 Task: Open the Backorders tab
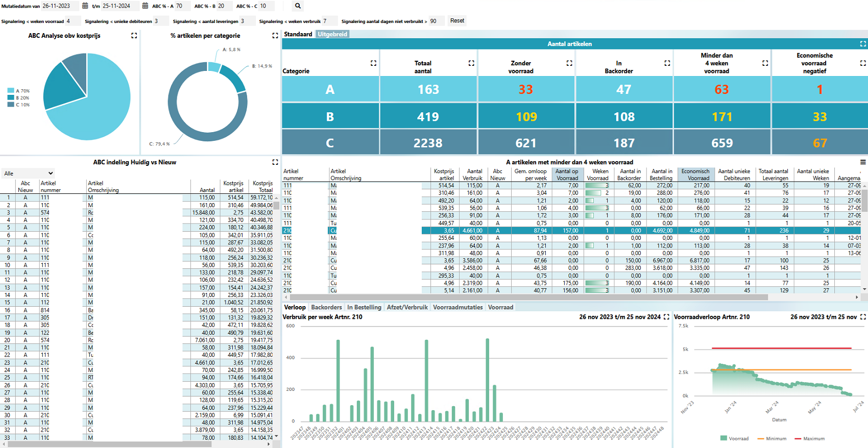326,307
